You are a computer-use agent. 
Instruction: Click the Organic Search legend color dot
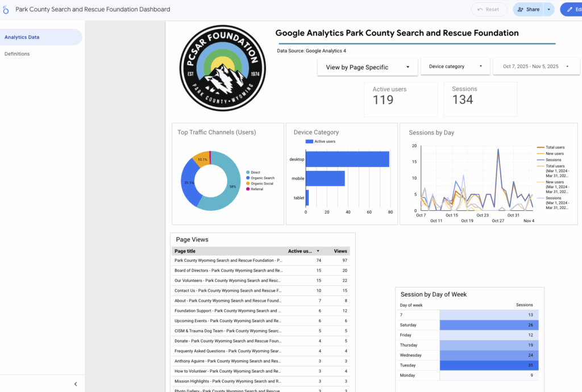click(x=248, y=178)
